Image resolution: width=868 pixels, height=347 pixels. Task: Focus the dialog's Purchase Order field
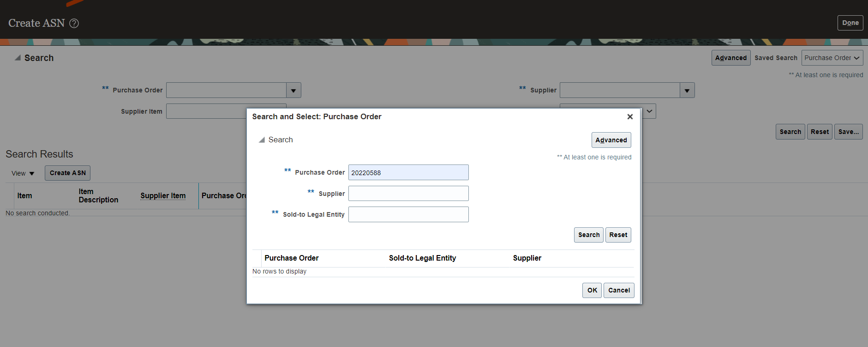coord(408,172)
